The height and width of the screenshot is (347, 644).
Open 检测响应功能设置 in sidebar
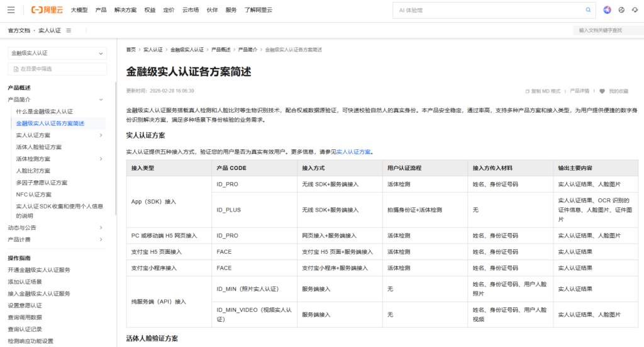coord(30,341)
